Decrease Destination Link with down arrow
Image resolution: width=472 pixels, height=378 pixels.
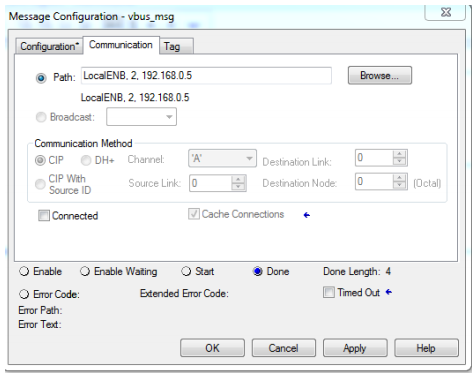click(x=399, y=161)
